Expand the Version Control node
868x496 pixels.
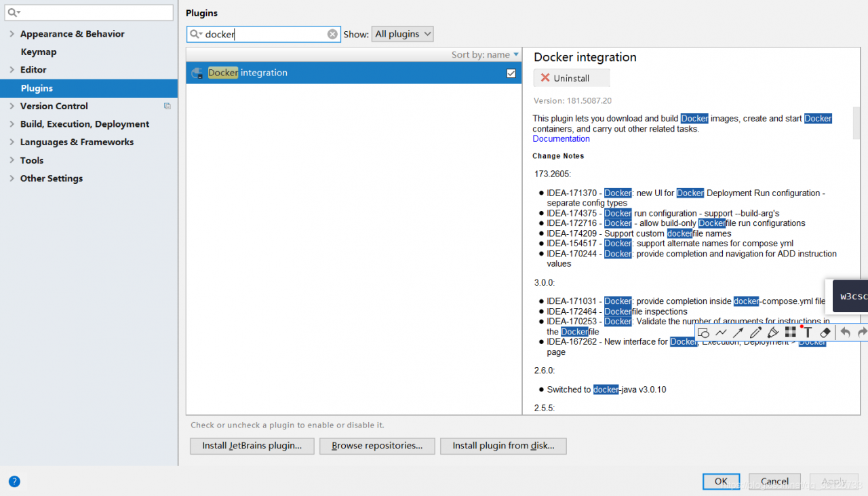coord(12,106)
